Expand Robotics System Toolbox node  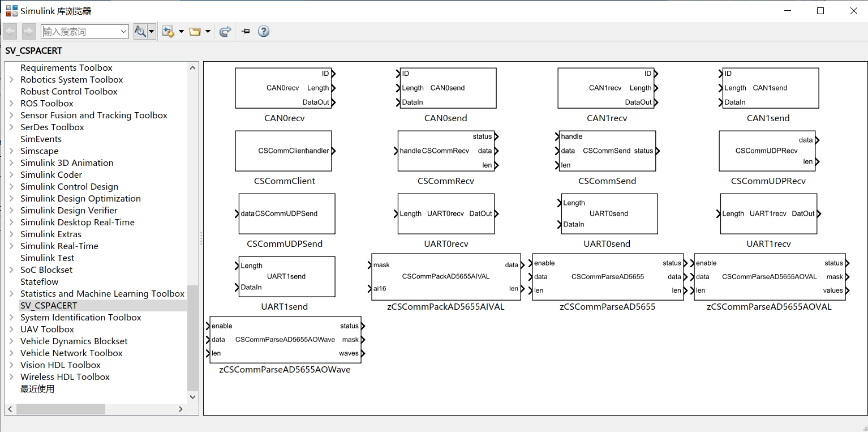[11, 80]
